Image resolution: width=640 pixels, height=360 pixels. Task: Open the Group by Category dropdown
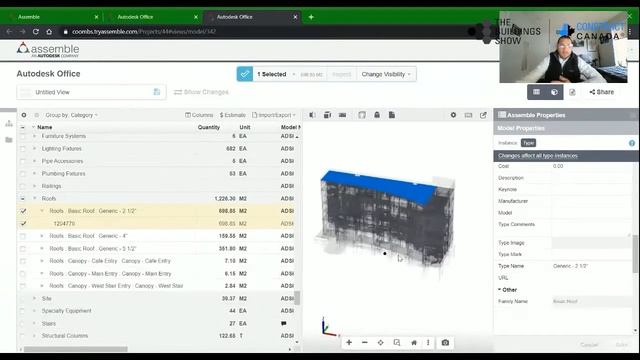point(71,115)
